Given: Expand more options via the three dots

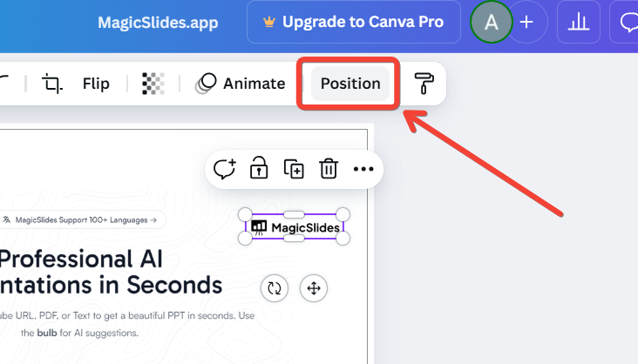Looking at the screenshot, I should [363, 169].
